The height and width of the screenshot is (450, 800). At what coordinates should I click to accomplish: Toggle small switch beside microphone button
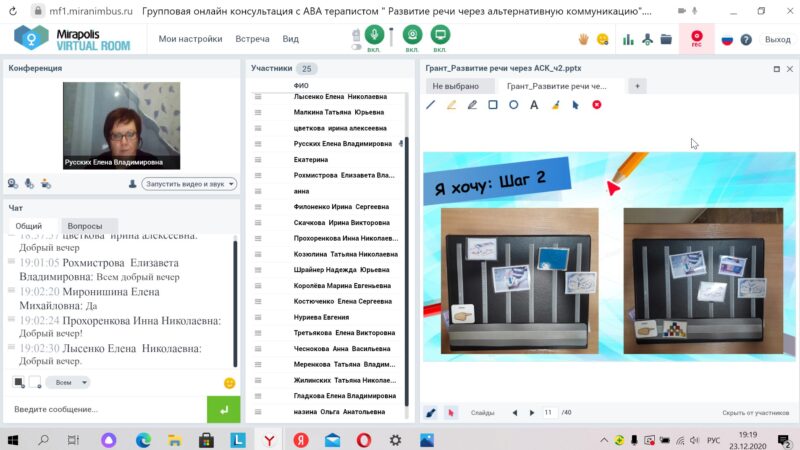(x=356, y=47)
